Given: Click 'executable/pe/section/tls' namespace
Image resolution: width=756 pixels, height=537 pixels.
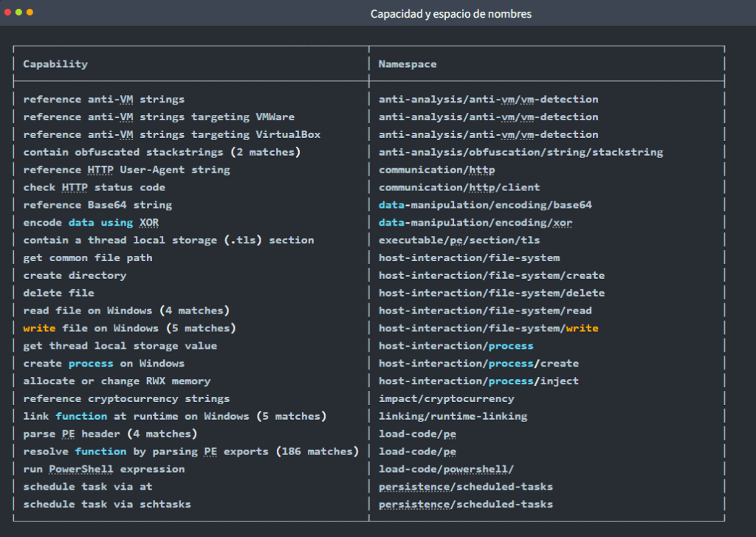Looking at the screenshot, I should tap(459, 240).
